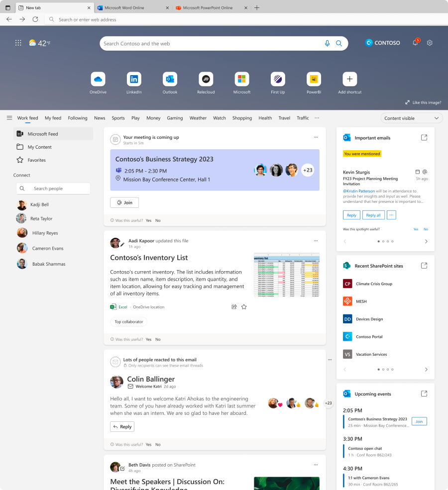Screen dimensions: 448x490
Task: Open more options on Beth Davis post
Action: click(316, 465)
